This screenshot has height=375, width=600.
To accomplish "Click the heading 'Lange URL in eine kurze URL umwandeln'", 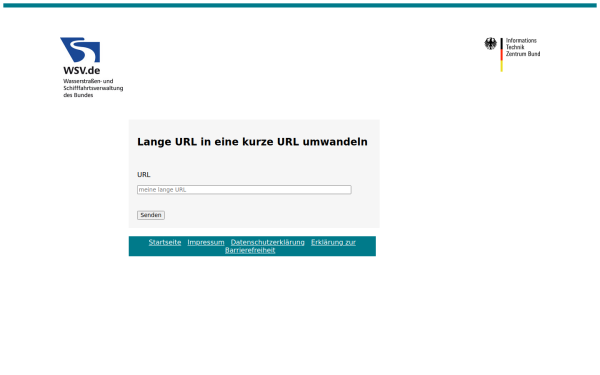I will [x=252, y=142].
